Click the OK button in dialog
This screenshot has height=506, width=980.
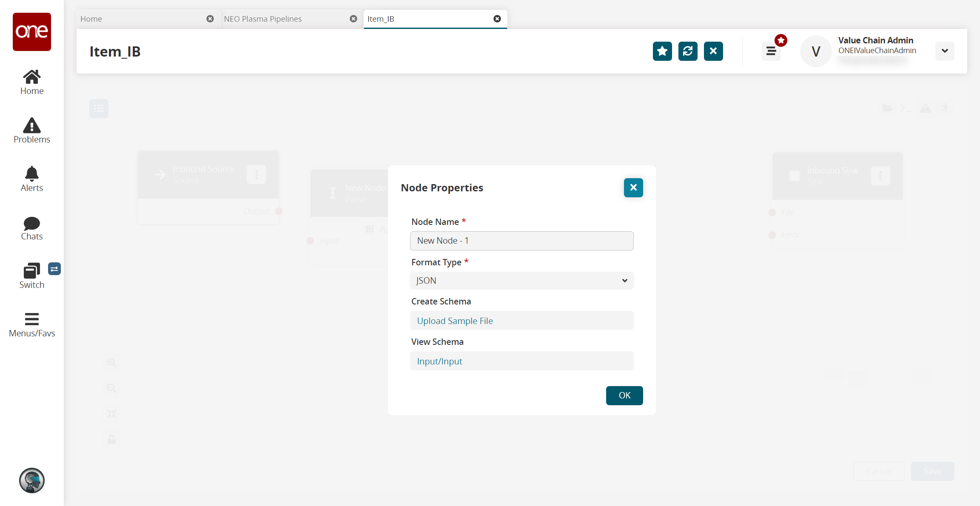coord(624,395)
